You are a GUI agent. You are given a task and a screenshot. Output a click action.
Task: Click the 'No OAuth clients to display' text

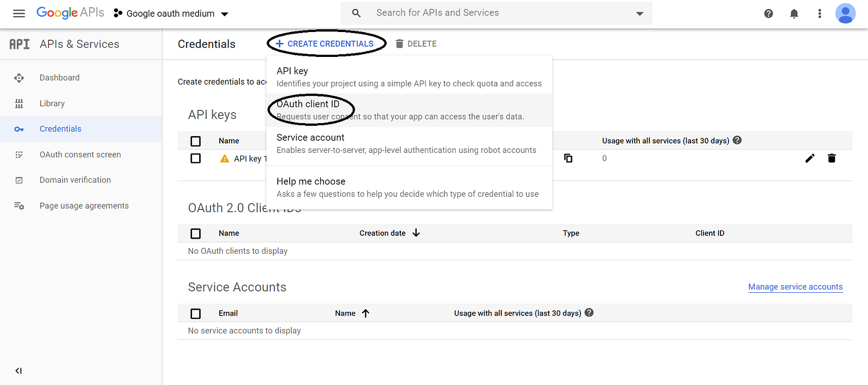238,251
